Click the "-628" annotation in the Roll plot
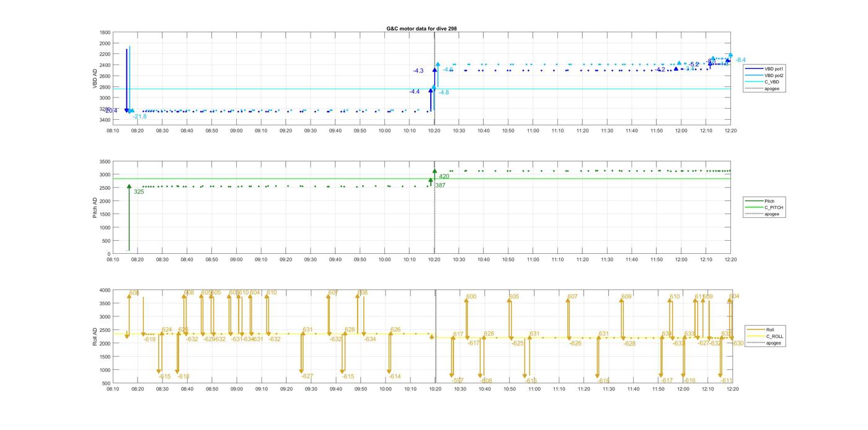Screen dimensions: 868x430 [x=629, y=343]
